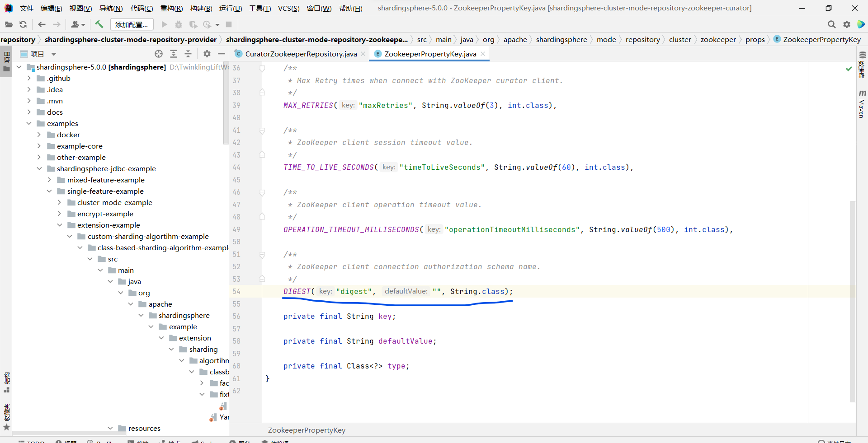Click the MAX_RETRIES enum constant in code

308,105
